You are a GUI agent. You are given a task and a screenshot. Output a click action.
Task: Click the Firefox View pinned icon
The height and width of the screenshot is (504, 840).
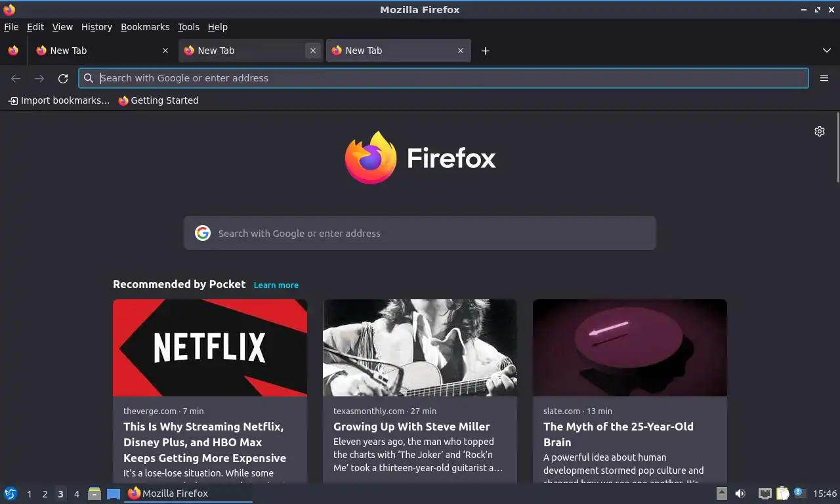pyautogui.click(x=13, y=51)
